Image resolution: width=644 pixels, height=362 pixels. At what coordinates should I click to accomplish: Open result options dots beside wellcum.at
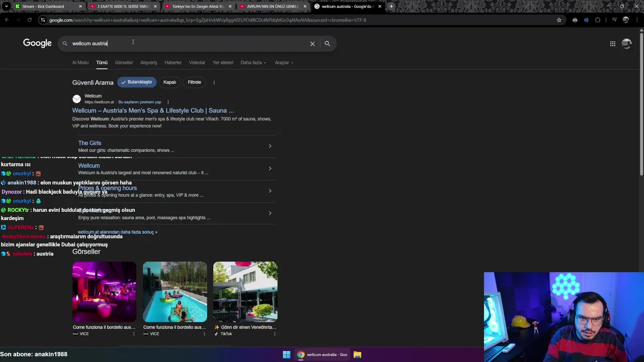coord(168,102)
